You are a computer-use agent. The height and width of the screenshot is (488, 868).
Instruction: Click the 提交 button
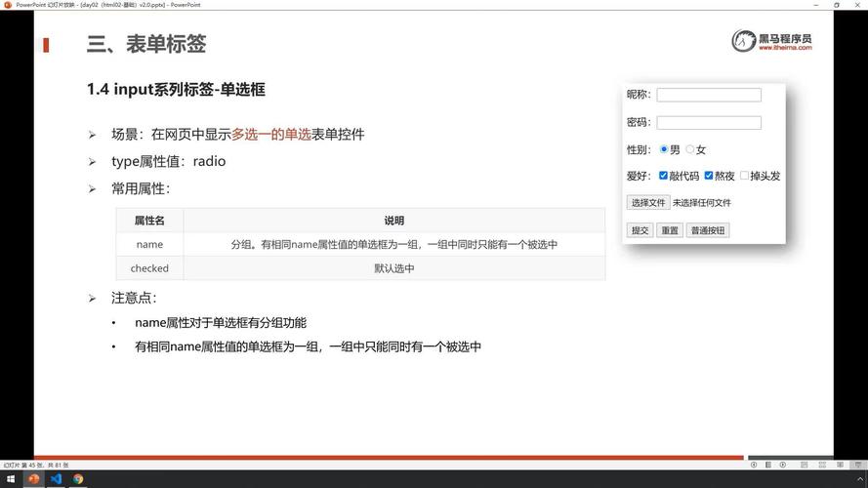tap(640, 230)
